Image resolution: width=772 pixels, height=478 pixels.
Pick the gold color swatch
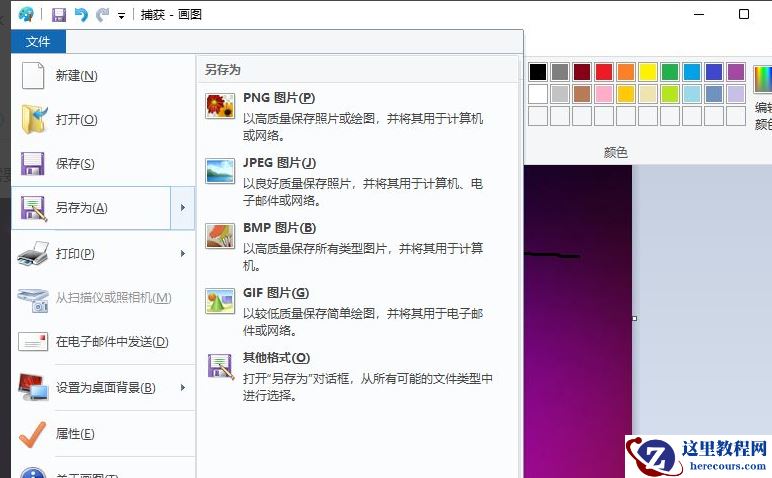(626, 94)
